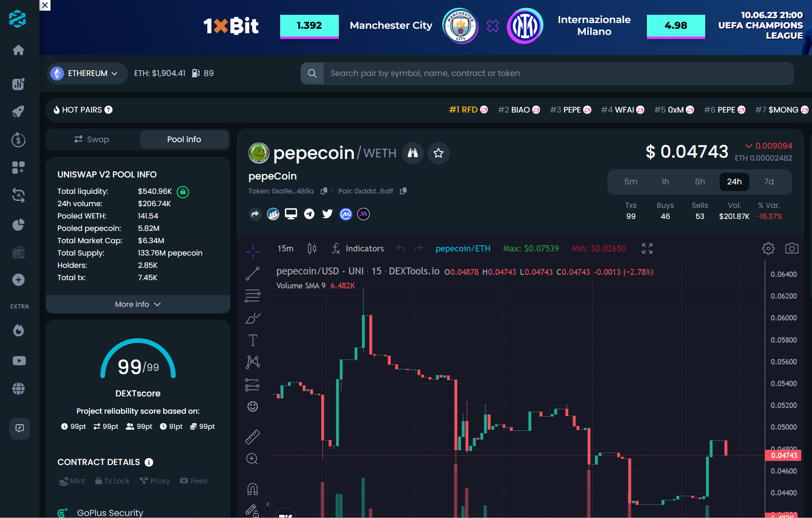Image resolution: width=812 pixels, height=518 pixels.
Task: Open hot pair #5 0xM
Action: [x=674, y=110]
